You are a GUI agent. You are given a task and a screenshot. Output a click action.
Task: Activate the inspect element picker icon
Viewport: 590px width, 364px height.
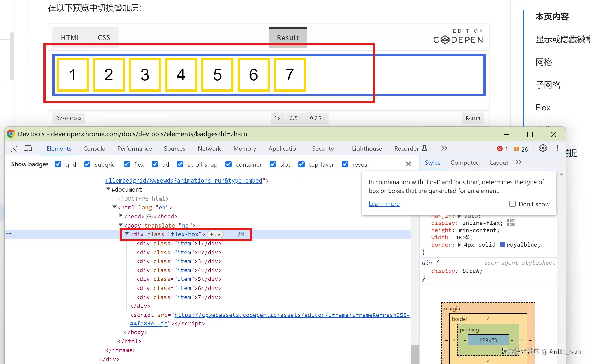point(13,148)
